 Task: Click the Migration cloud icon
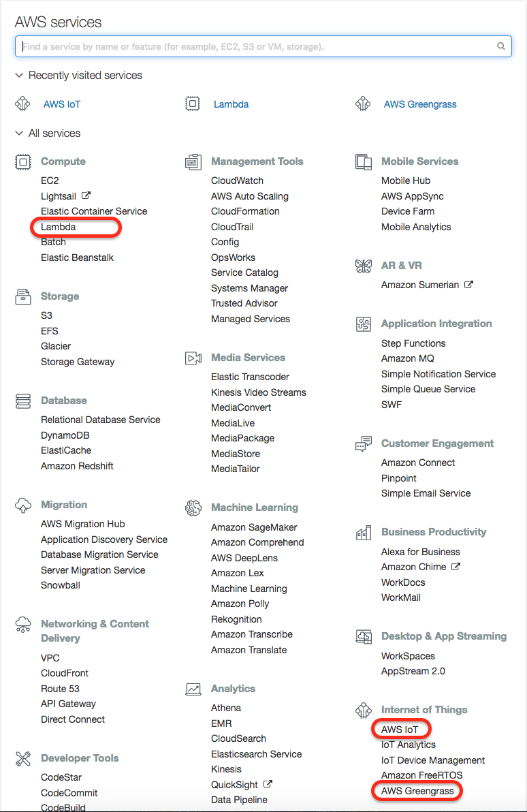click(x=23, y=505)
